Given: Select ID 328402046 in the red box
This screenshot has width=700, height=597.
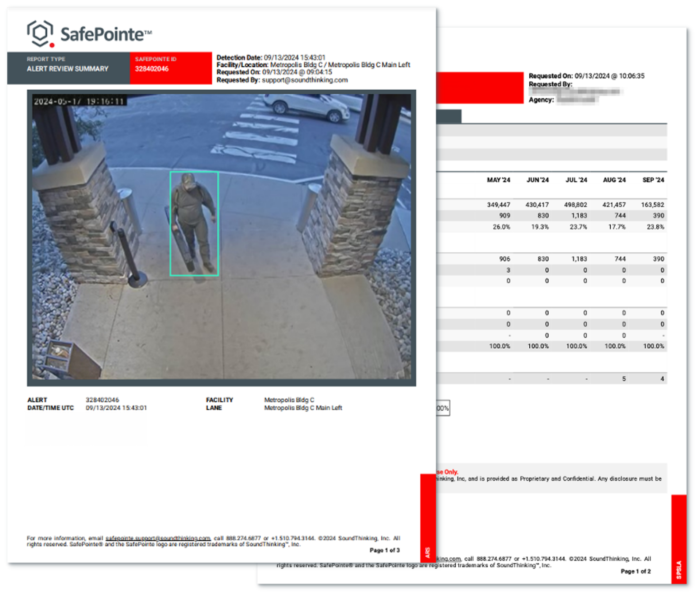Looking at the screenshot, I should (152, 69).
